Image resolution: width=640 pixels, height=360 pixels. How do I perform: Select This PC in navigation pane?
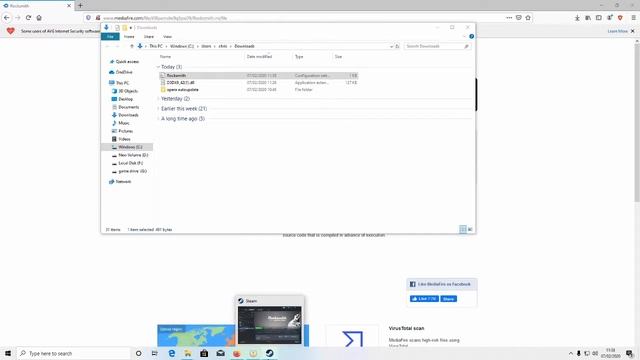(x=122, y=83)
